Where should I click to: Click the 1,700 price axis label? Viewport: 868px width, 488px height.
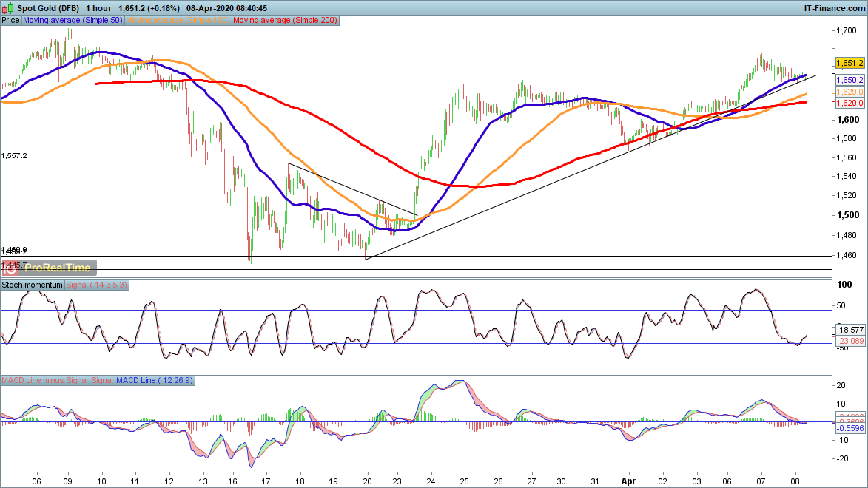click(847, 30)
